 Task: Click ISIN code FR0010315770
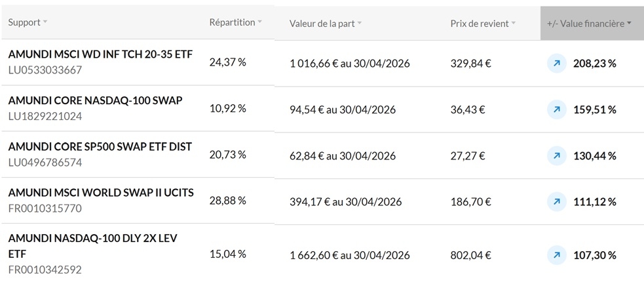pos(45,208)
